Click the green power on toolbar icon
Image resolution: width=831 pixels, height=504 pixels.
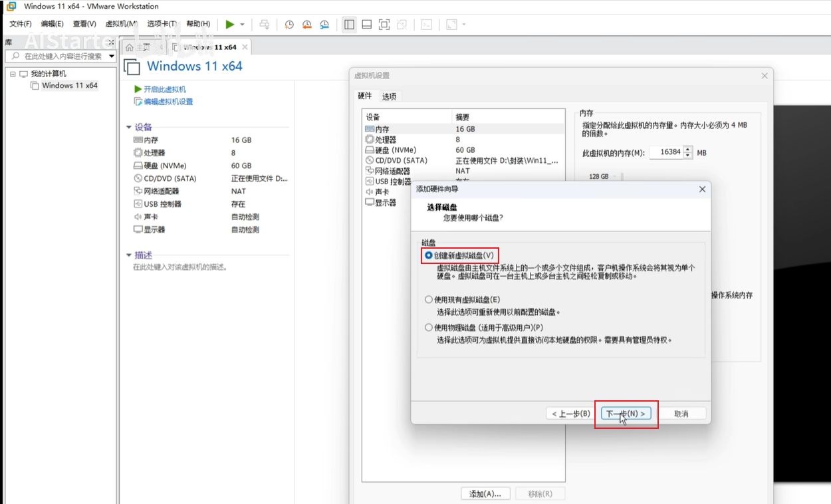(x=229, y=25)
